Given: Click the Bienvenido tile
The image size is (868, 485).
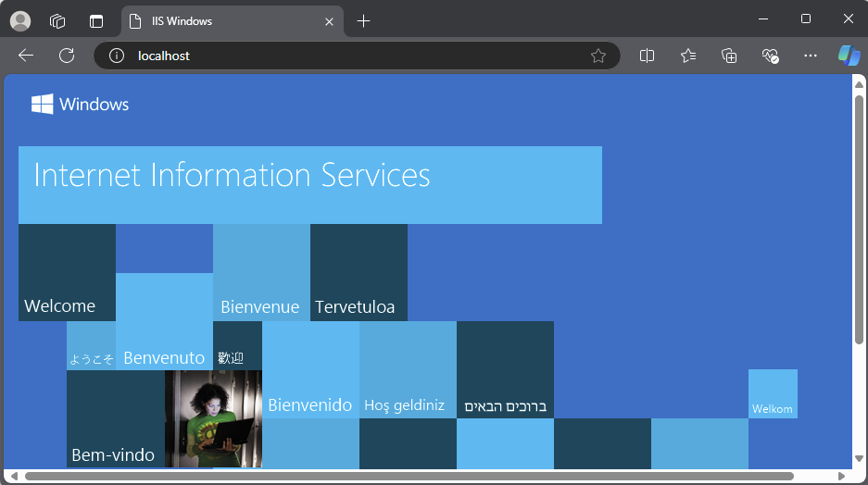Looking at the screenshot, I should point(310,370).
